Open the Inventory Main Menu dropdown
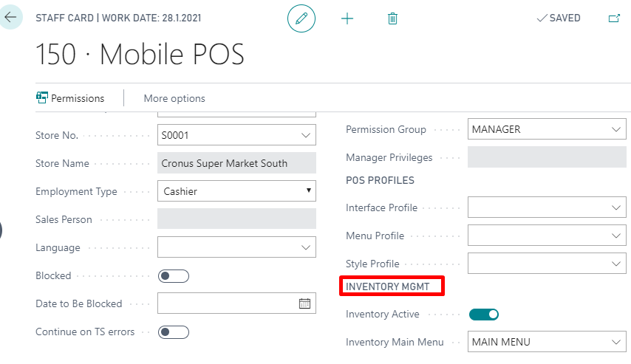This screenshot has width=631, height=364. 616,343
